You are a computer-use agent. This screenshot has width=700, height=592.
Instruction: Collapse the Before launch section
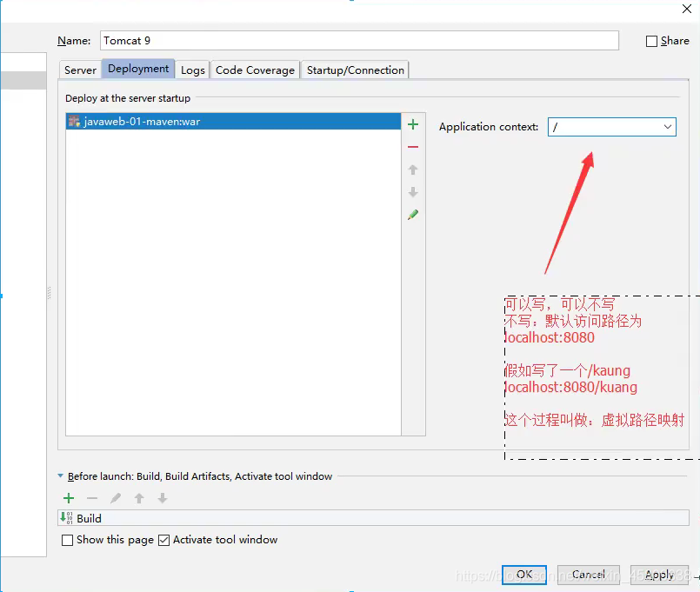(x=60, y=476)
